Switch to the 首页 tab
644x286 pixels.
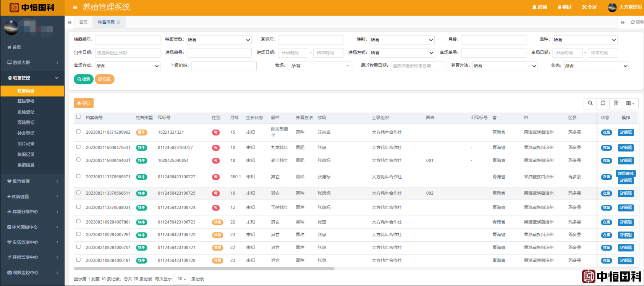83,22
